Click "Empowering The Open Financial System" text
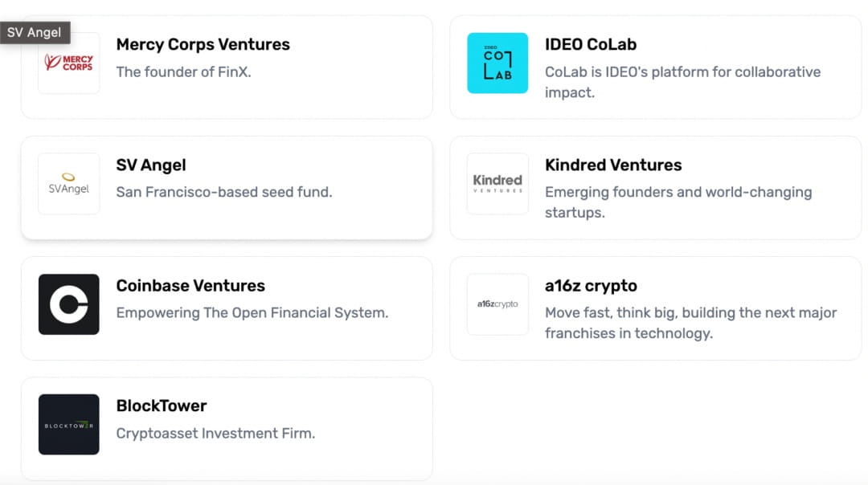The image size is (868, 485). click(x=252, y=313)
